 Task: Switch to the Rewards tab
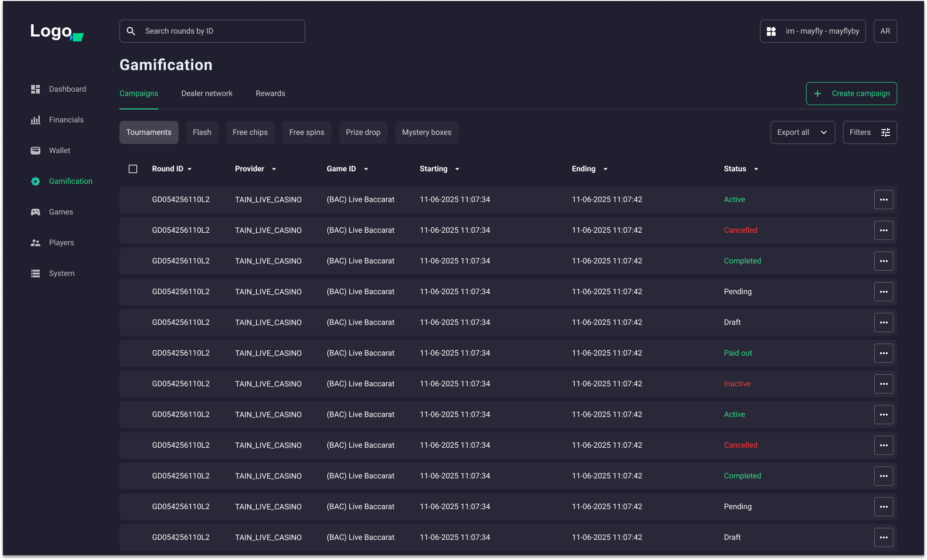tap(270, 93)
